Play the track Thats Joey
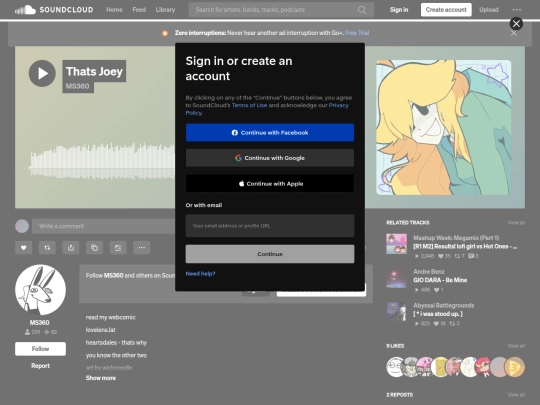Screen dimensions: 540x405 (42, 73)
